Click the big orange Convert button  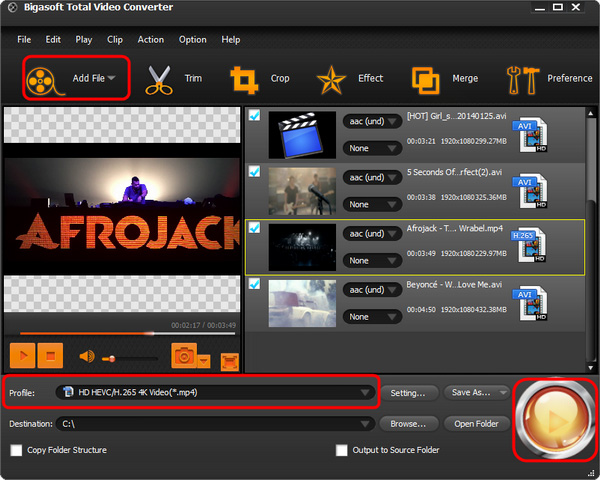(554, 419)
